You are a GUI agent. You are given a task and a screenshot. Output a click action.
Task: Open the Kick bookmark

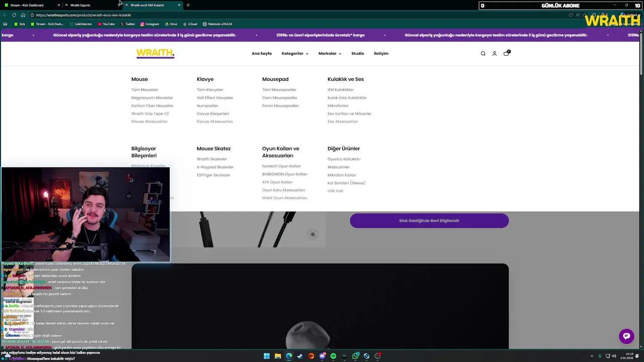[20, 24]
